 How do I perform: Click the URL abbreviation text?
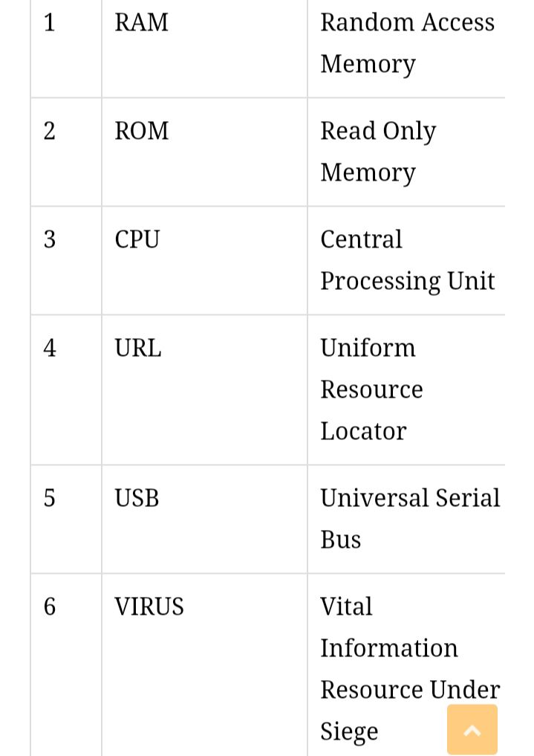(137, 348)
